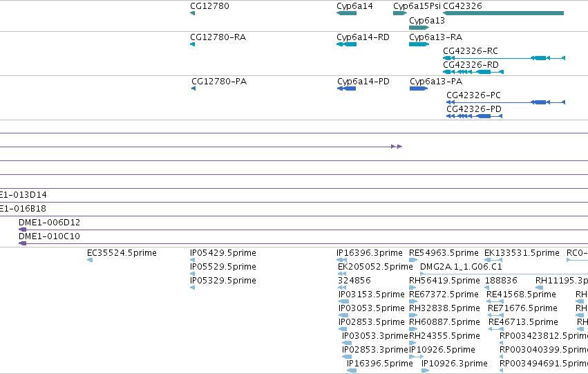The image size is (588, 374).
Task: Select the IP03053.5prime EST
Action: pos(343,315)
